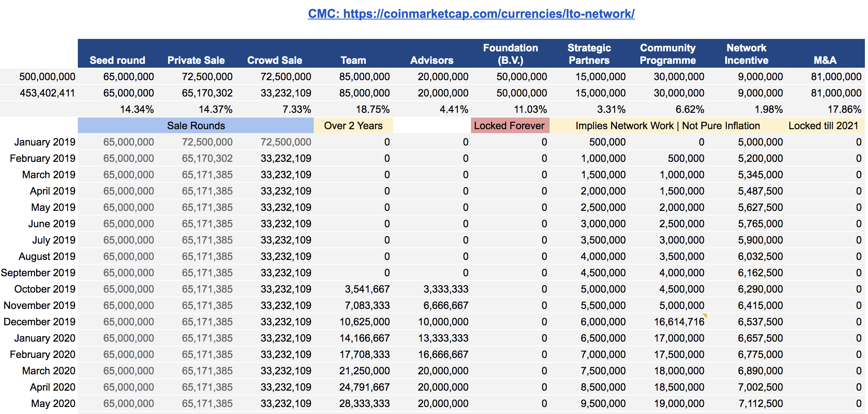Click Advisors value 16,666,667 in February 2020
This screenshot has height=414, width=868.
point(443,354)
